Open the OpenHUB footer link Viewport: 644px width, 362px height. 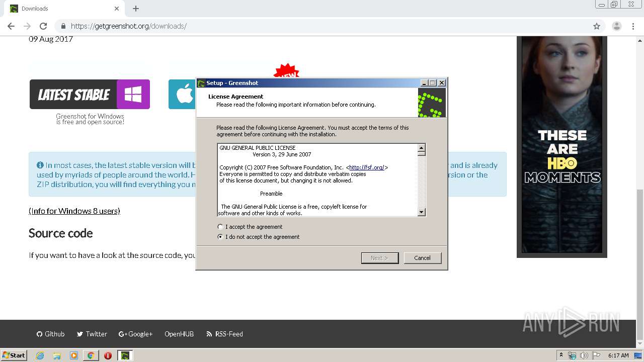pyautogui.click(x=179, y=334)
